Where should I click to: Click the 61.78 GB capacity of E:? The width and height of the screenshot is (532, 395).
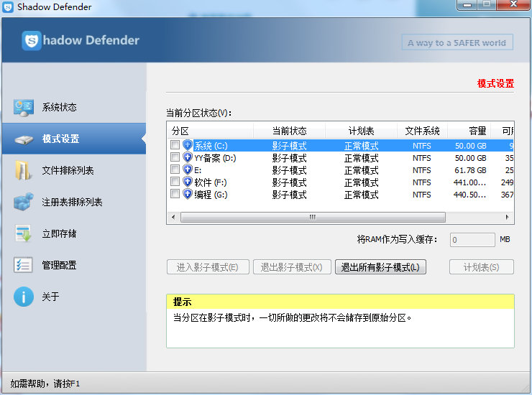tap(471, 170)
